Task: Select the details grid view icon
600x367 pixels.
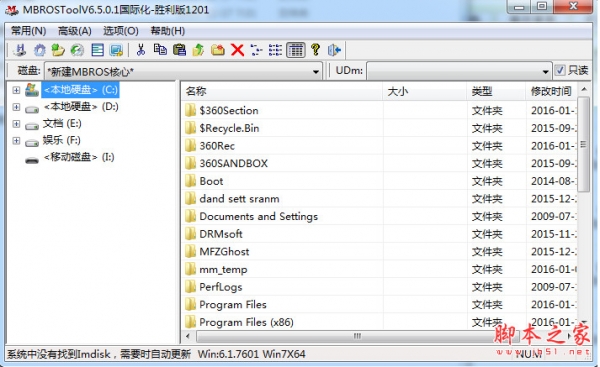Action: click(x=296, y=50)
